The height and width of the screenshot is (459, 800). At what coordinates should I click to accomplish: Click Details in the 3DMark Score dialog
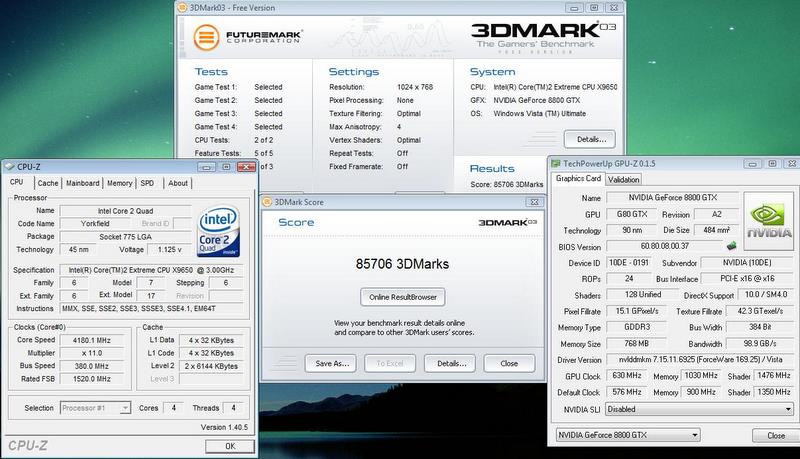coord(449,363)
